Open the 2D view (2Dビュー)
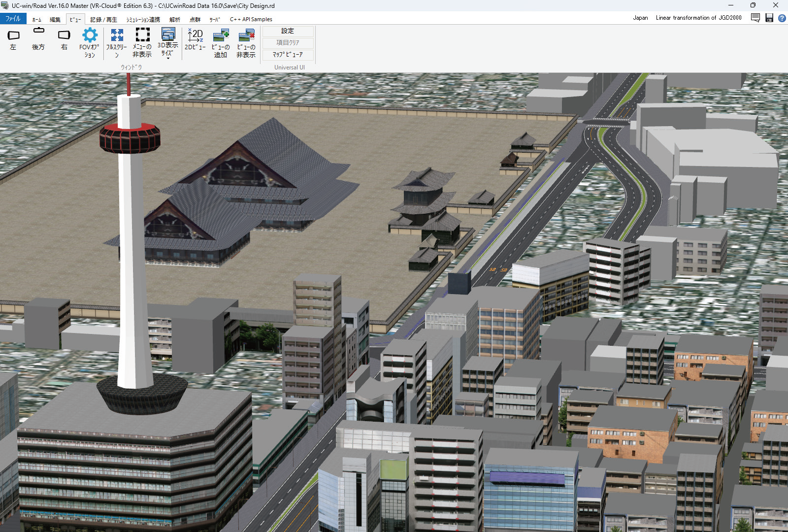The width and height of the screenshot is (788, 532). point(195,40)
